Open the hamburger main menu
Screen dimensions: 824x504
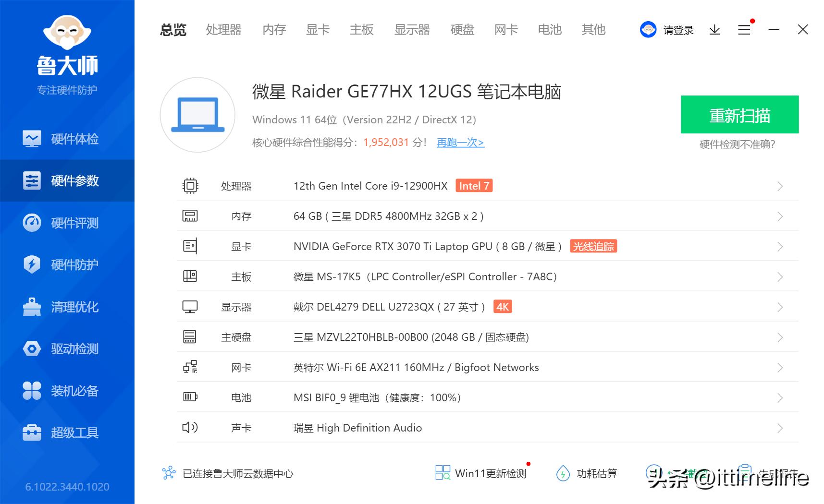[x=744, y=30]
